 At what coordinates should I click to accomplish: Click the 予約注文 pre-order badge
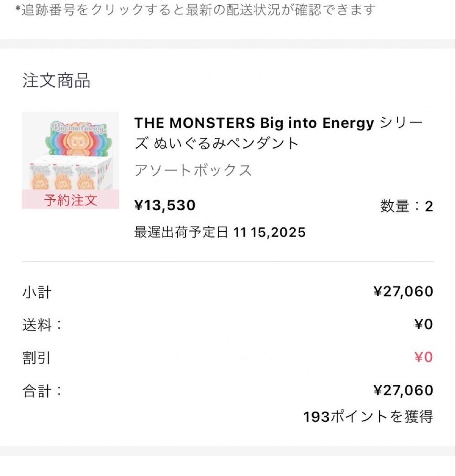pyautogui.click(x=71, y=201)
